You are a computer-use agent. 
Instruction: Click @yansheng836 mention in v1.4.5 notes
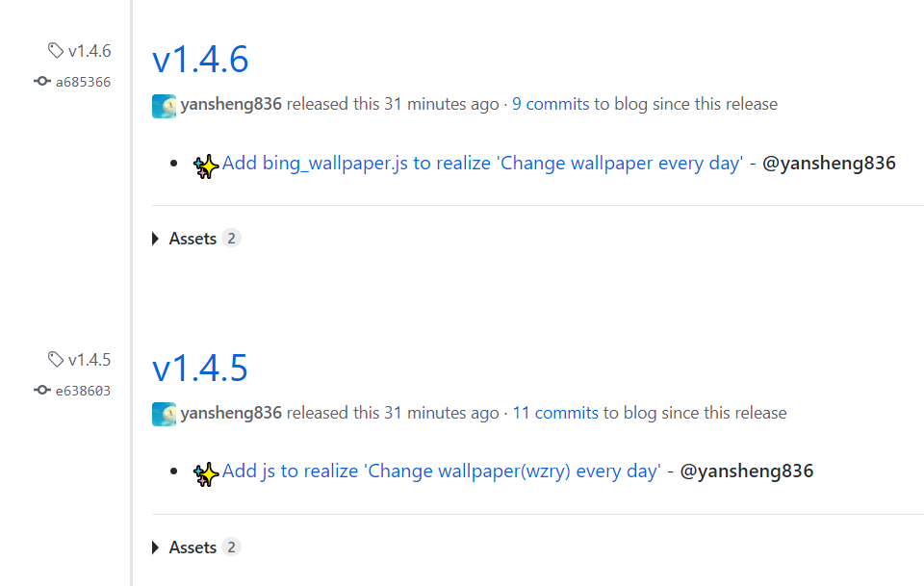click(x=747, y=471)
